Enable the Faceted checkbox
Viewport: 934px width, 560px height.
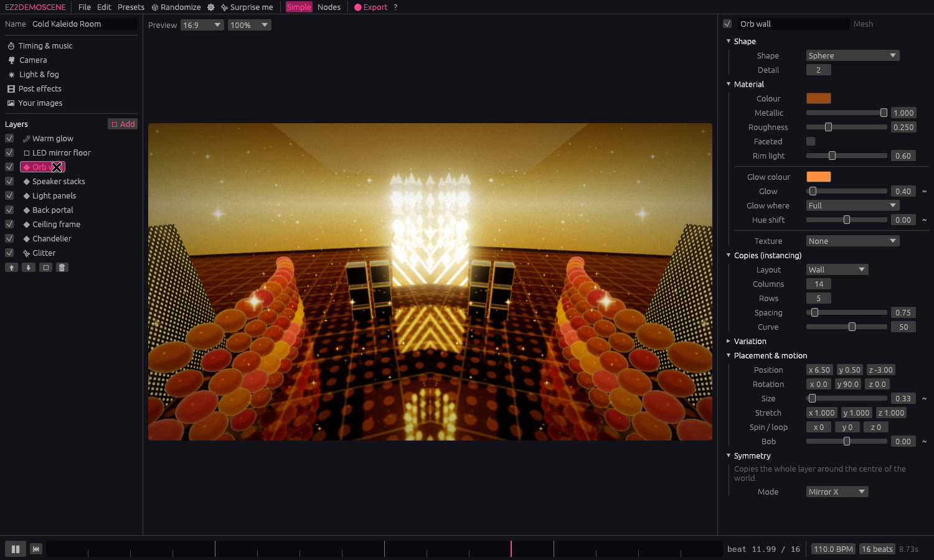pyautogui.click(x=811, y=141)
